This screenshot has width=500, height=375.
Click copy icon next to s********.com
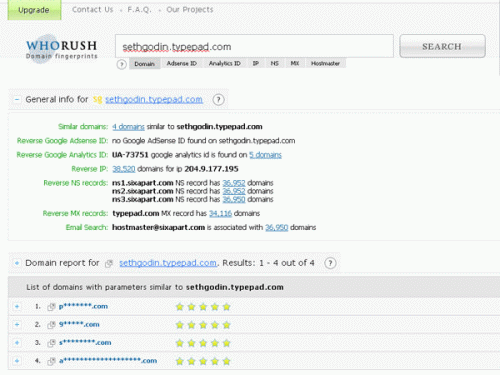51,343
